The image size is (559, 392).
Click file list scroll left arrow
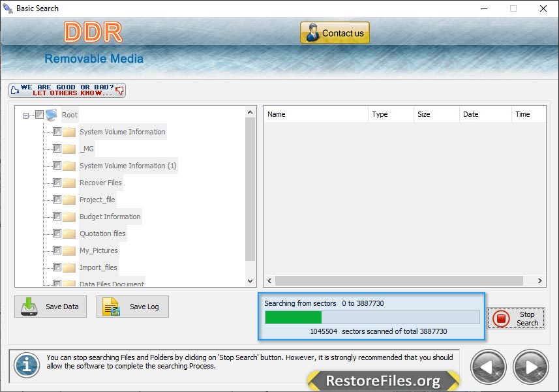click(269, 281)
